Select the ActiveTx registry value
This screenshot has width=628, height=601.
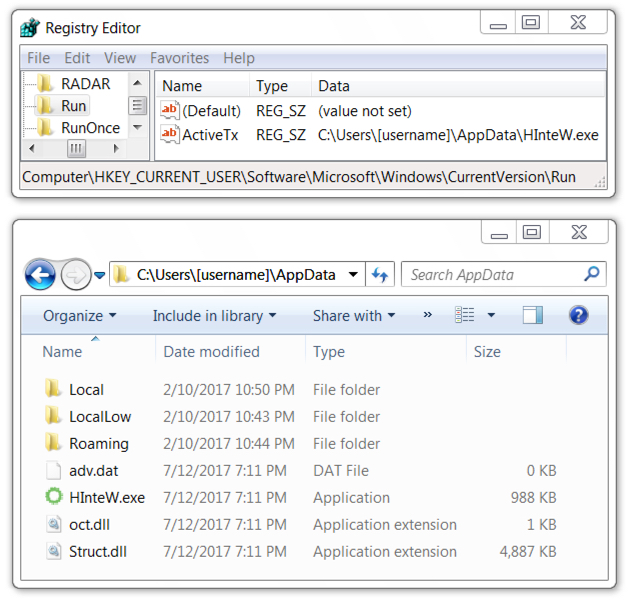[x=210, y=135]
